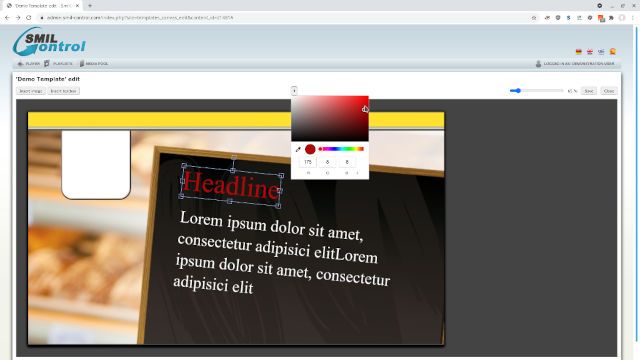Click the browser profile avatar icon
The width and height of the screenshot is (640, 360).
click(x=622, y=18)
